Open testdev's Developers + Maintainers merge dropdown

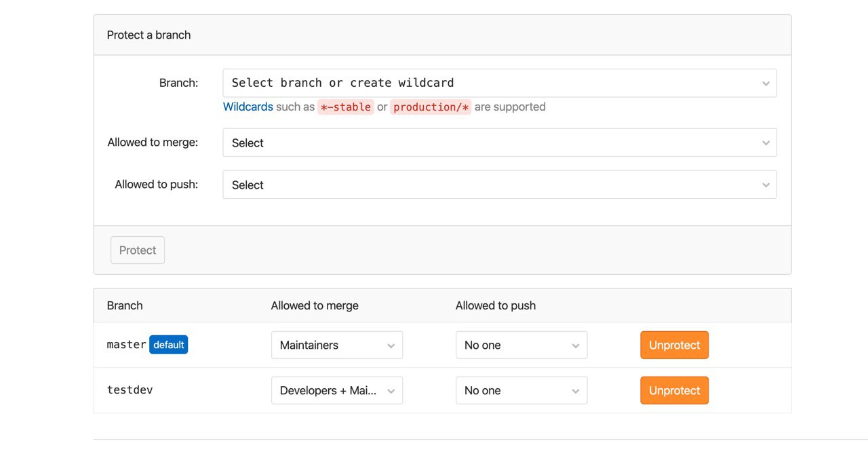(x=337, y=390)
